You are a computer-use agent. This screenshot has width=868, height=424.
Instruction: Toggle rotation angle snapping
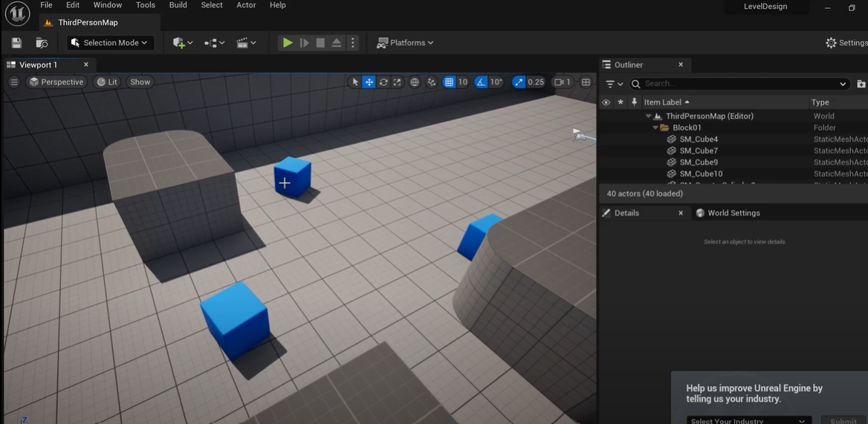coord(482,82)
